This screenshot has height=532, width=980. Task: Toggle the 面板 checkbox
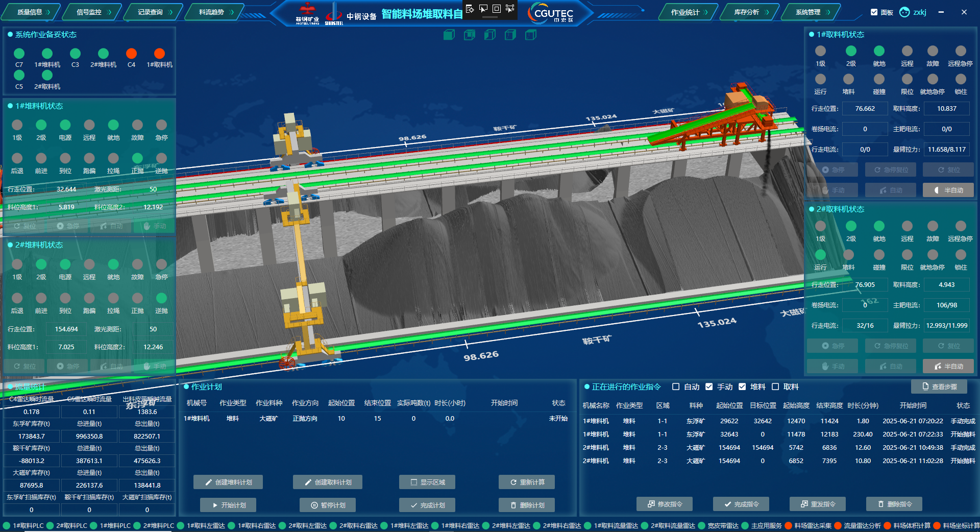[874, 12]
